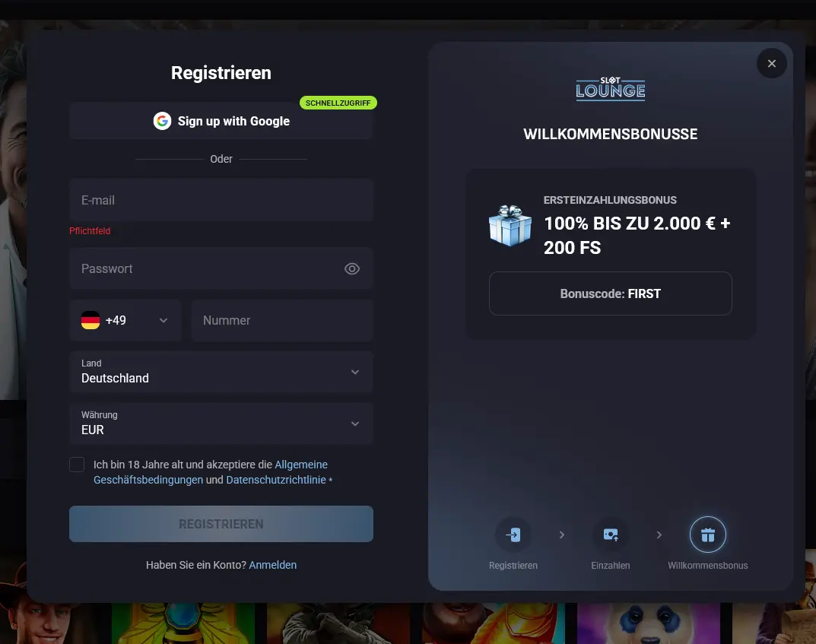Click the Einzahlen step label
This screenshot has height=644, width=816.
click(x=611, y=566)
